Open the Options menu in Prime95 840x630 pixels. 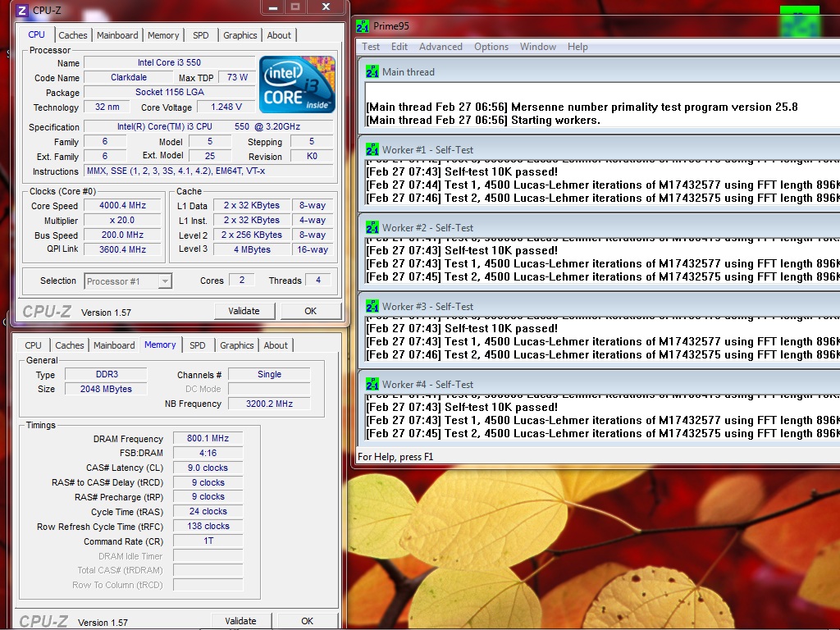[x=491, y=47]
